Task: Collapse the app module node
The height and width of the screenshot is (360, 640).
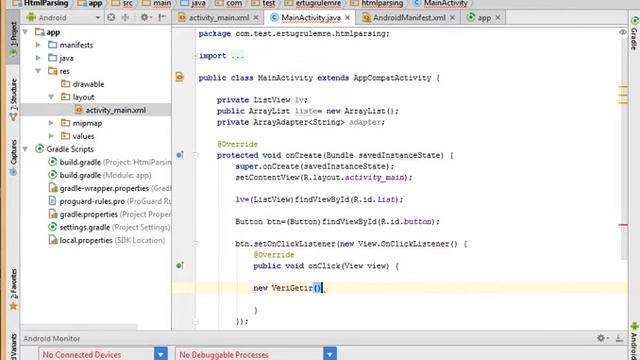Action: [25, 32]
